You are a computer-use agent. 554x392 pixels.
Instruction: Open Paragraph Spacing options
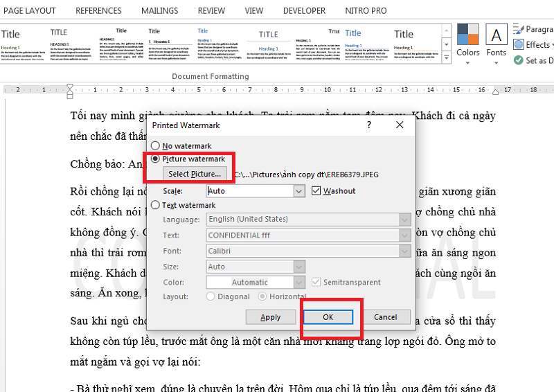point(533,29)
